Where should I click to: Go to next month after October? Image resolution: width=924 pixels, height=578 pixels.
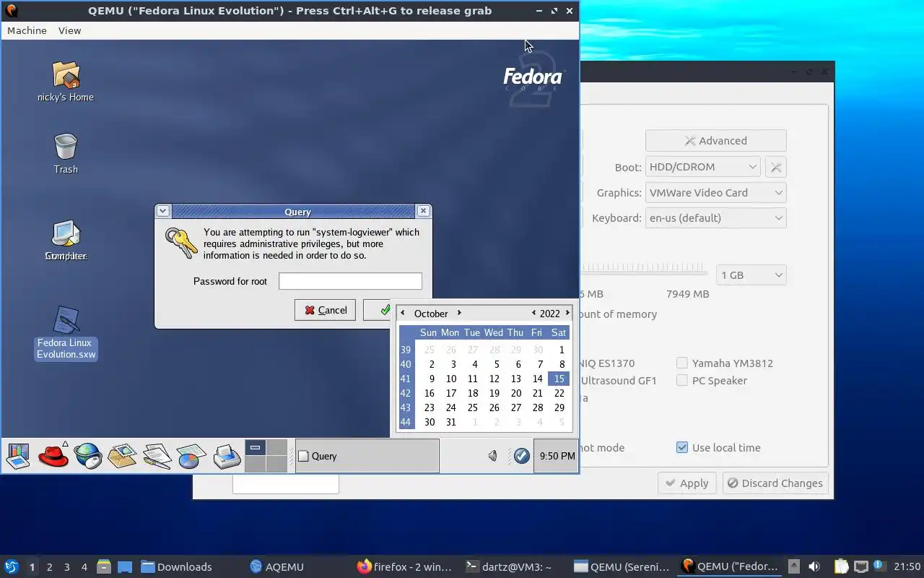[x=459, y=313]
